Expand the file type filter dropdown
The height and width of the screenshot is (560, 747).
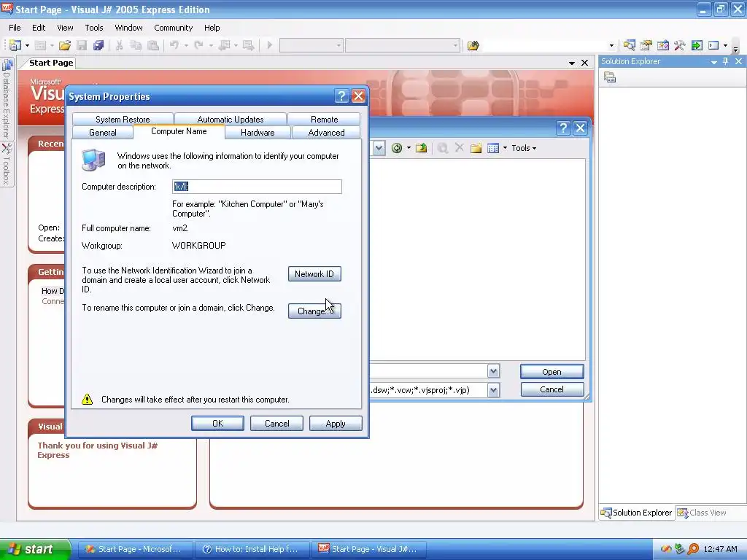(x=494, y=390)
